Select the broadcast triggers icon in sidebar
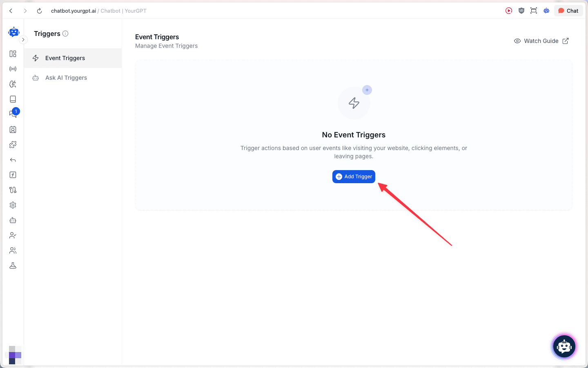 13,69
